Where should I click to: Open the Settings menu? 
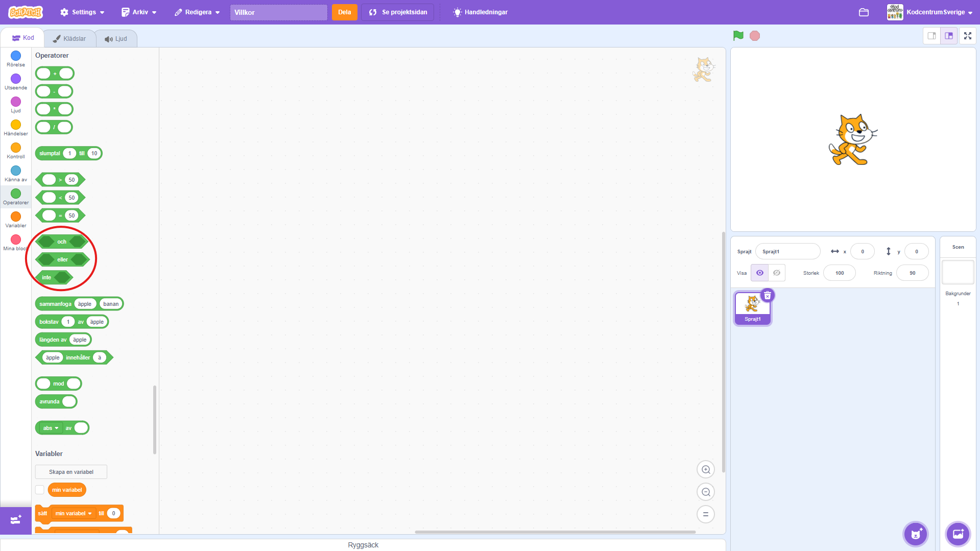coord(82,12)
